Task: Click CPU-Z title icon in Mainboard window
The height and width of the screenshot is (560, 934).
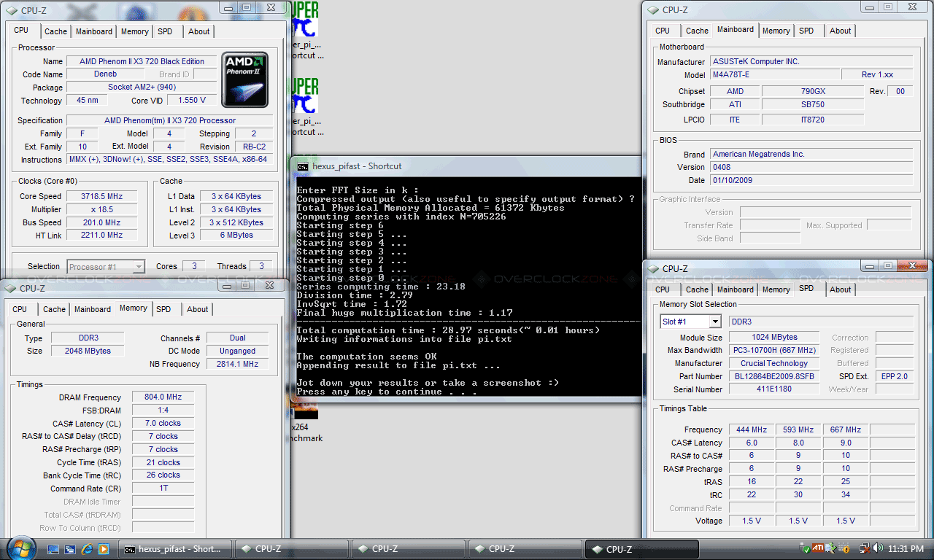Action: coord(653,9)
